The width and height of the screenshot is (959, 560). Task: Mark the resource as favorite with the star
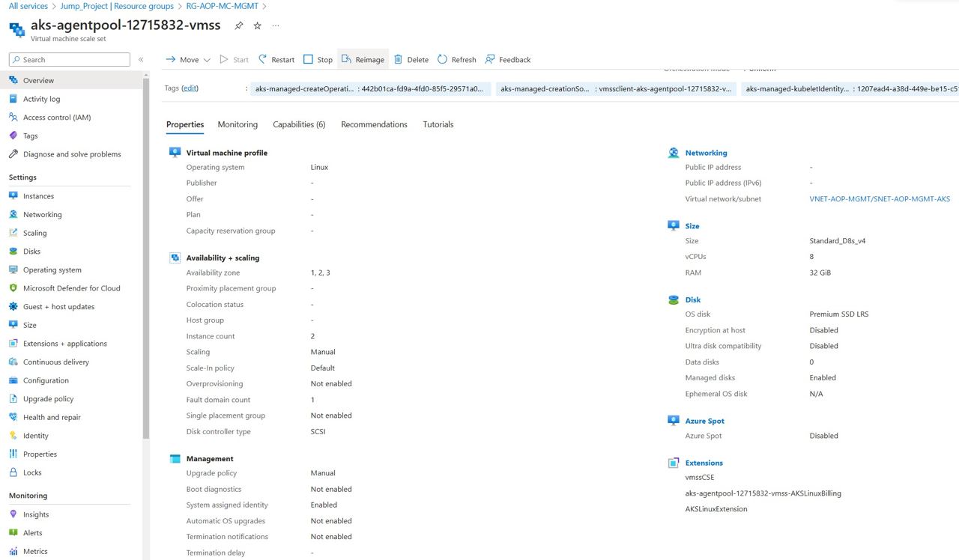258,25
